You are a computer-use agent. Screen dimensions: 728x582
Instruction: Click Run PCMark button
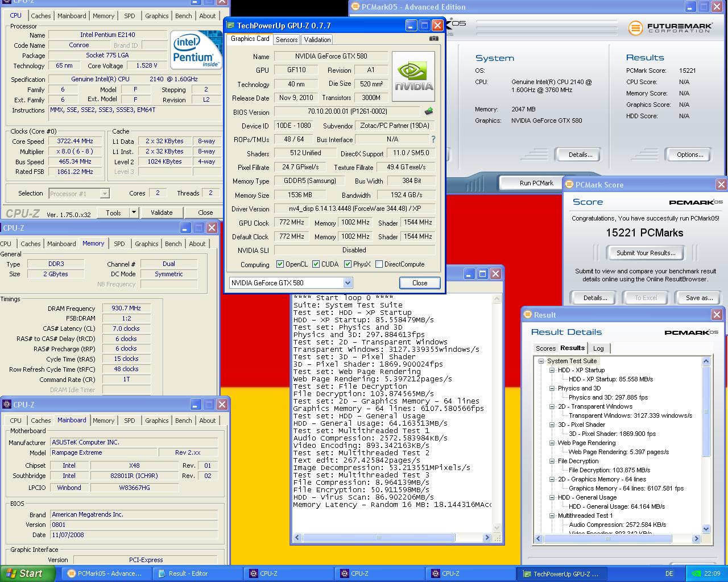click(536, 183)
